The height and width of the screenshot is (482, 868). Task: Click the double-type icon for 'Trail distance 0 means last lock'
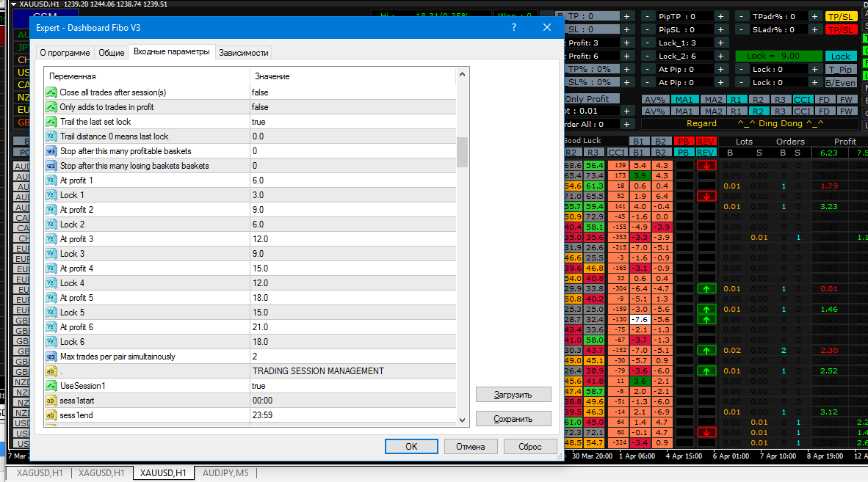[x=51, y=136]
